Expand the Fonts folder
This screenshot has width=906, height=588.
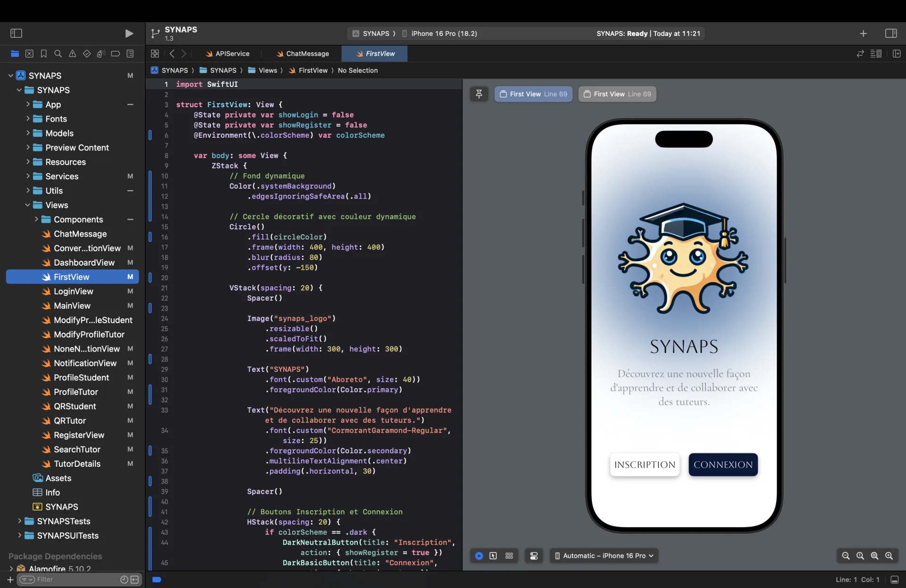coord(28,118)
